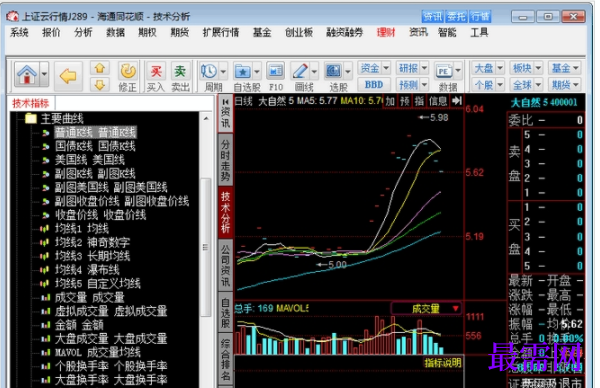600x388 pixels.
Task: Click the 资讯 title bar button
Action: click(433, 16)
